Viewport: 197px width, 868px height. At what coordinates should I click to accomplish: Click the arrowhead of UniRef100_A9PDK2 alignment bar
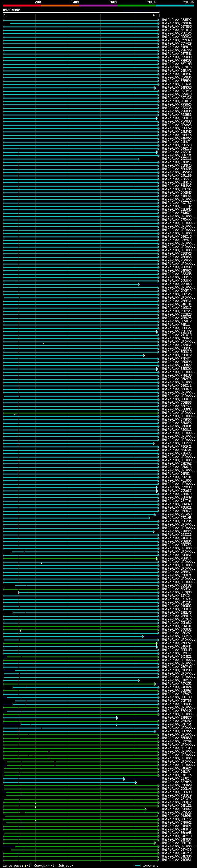(143, 356)
